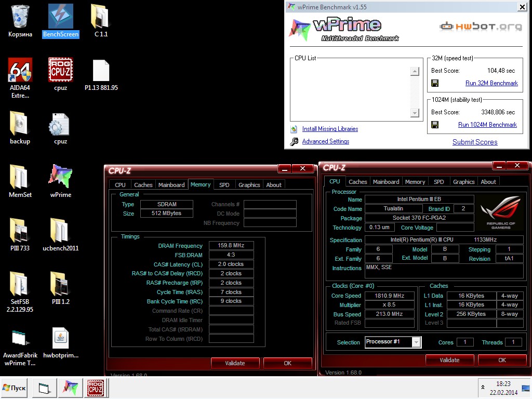Click the wPrime taskbar button
Image resolution: width=532 pixels, height=399 pixels.
pyautogui.click(x=70, y=388)
